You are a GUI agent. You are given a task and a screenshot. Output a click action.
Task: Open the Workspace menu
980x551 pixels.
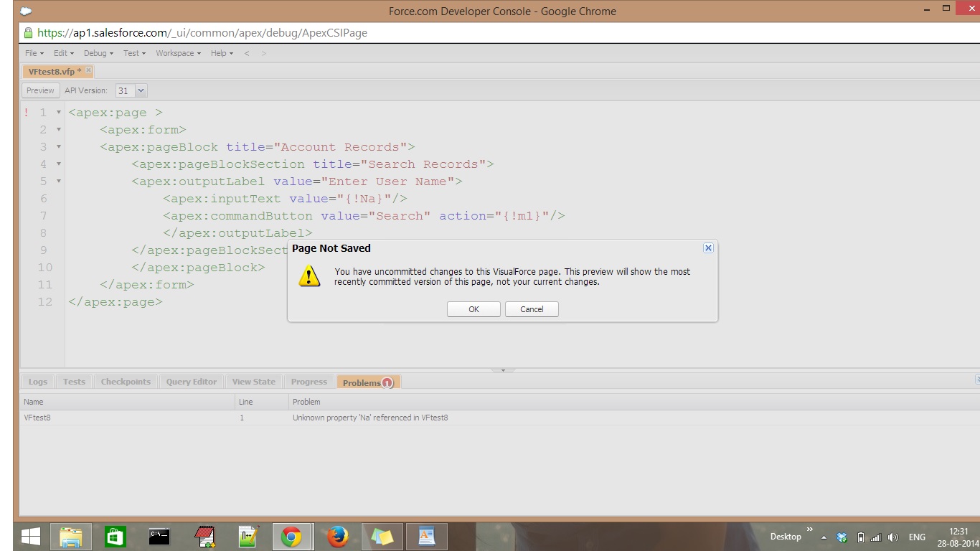coord(178,53)
